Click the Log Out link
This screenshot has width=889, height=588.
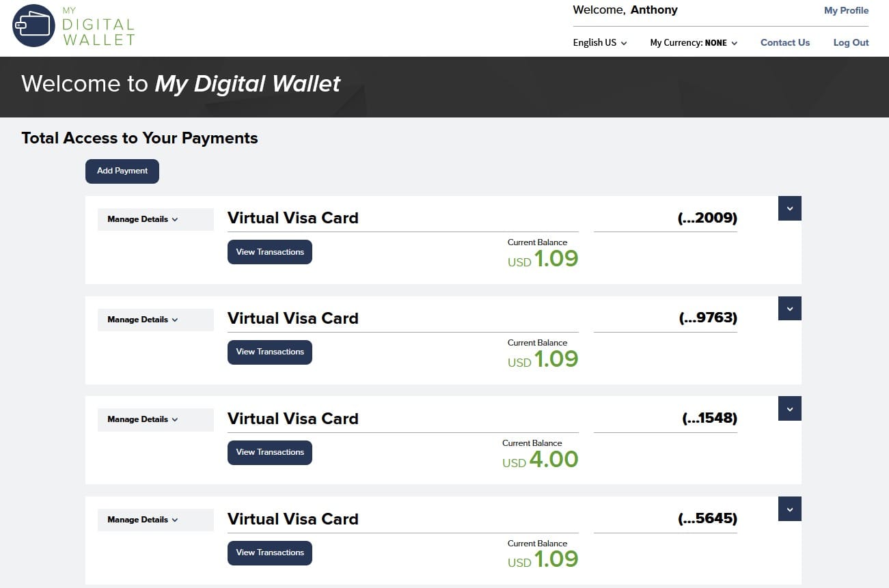tap(851, 42)
